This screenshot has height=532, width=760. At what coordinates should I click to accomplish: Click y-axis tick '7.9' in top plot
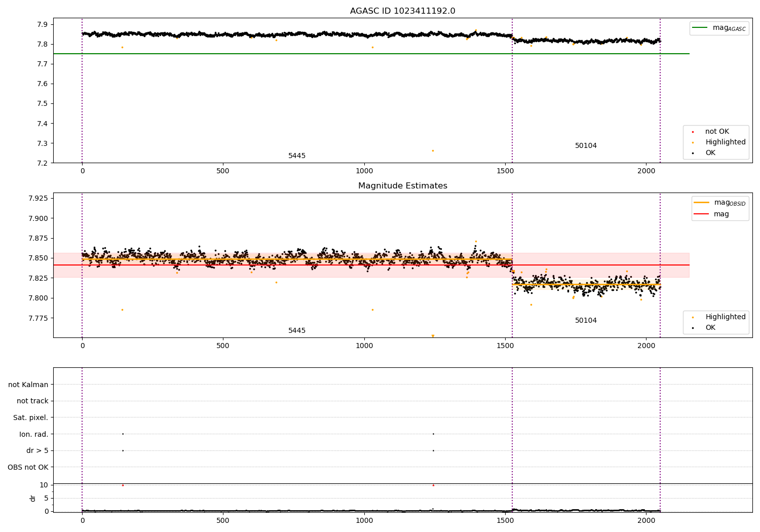[43, 24]
